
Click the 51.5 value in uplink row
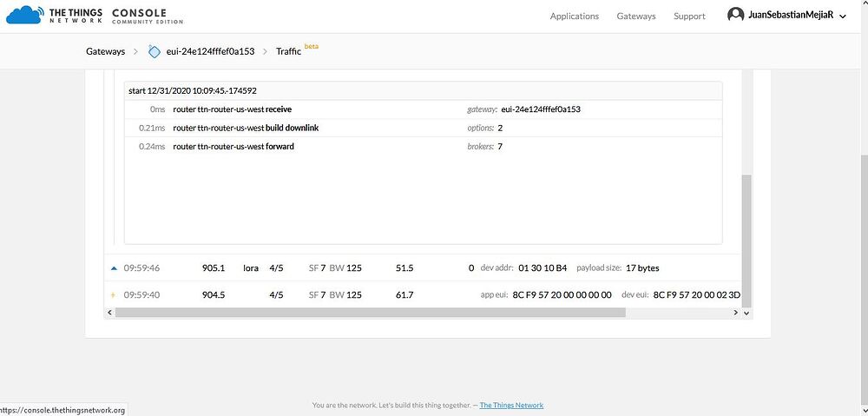point(404,268)
